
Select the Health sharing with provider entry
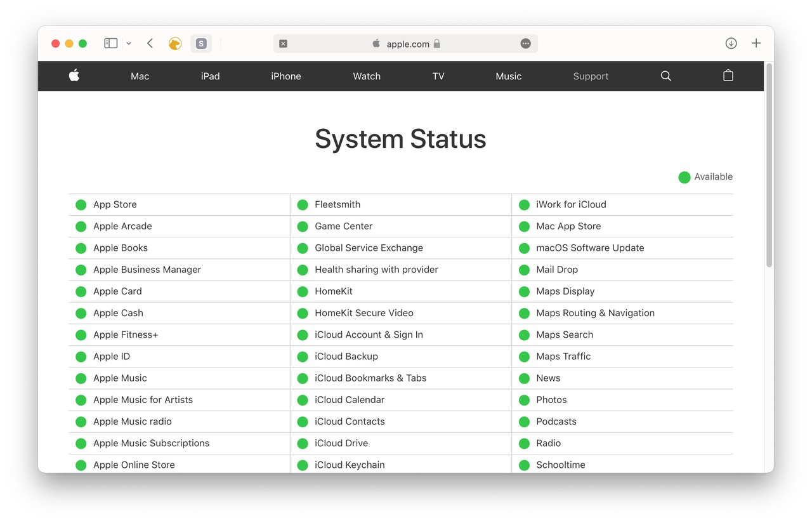[376, 270]
